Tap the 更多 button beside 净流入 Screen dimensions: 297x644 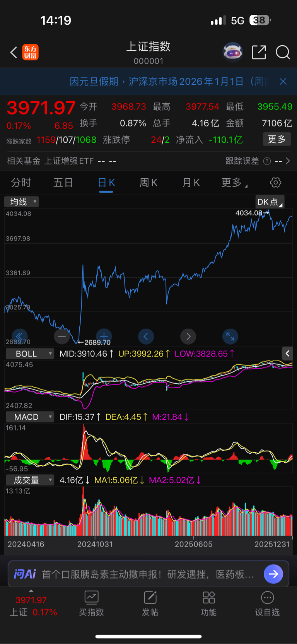tap(277, 139)
